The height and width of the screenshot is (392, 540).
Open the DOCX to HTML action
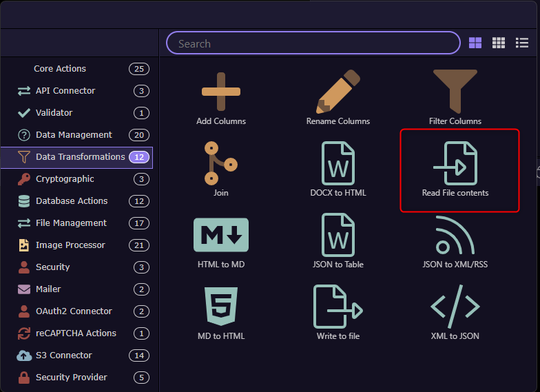[337, 163]
